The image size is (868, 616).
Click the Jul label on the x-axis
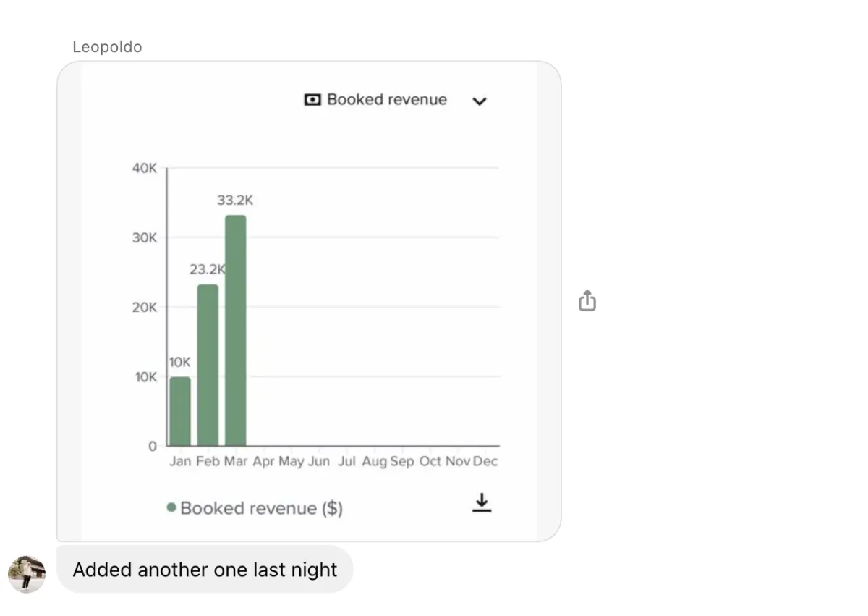point(346,461)
